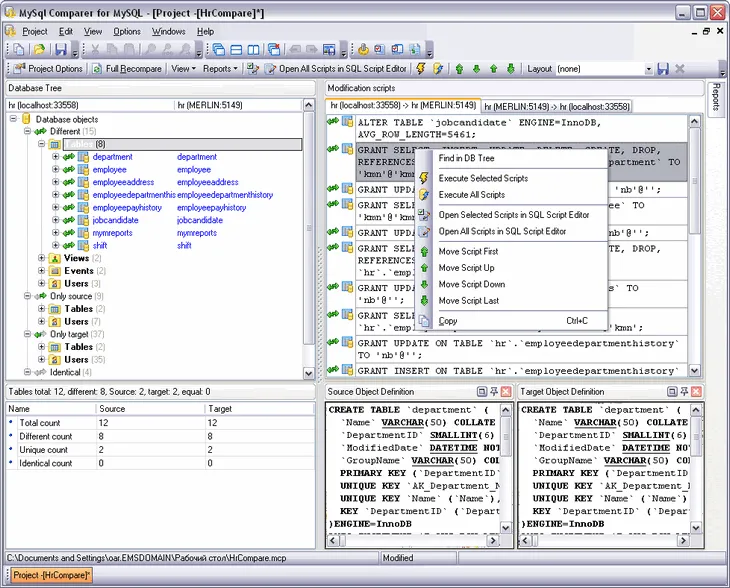Choose Execute Selected Scripts from context menu
Image resolution: width=730 pixels, height=588 pixels.
(483, 178)
